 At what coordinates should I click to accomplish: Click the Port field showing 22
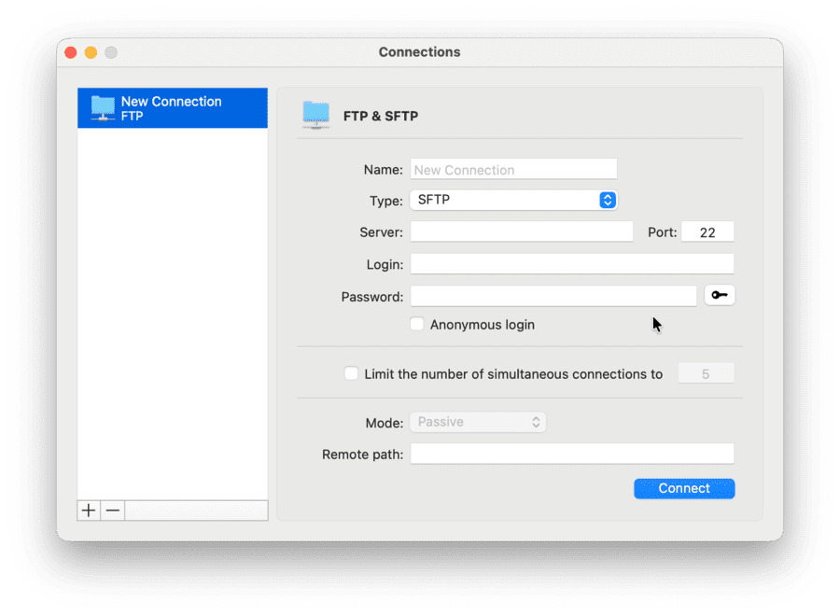[x=707, y=231]
